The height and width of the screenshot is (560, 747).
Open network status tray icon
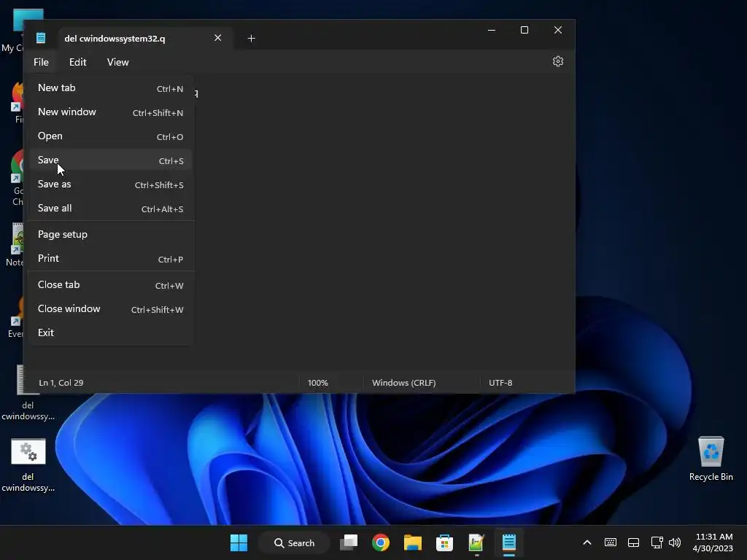point(657,542)
